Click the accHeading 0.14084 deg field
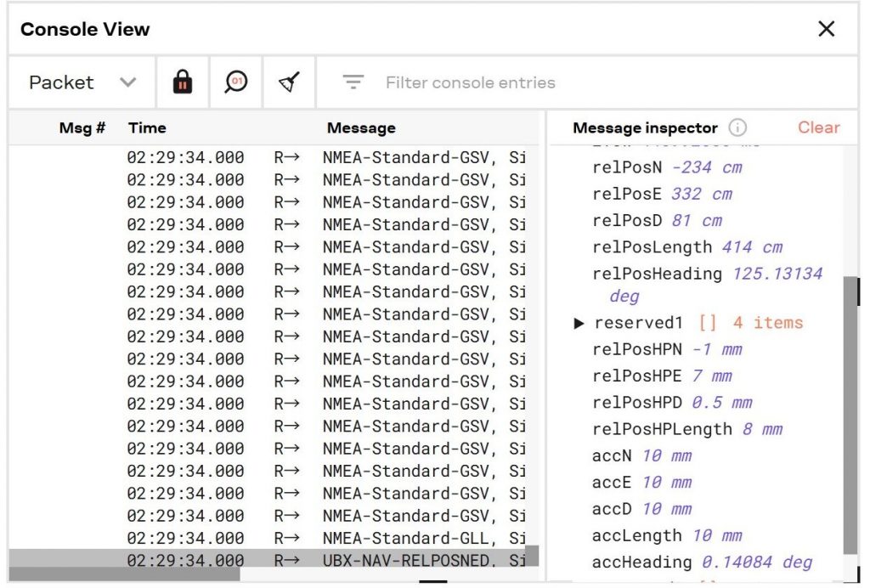 tap(702, 563)
